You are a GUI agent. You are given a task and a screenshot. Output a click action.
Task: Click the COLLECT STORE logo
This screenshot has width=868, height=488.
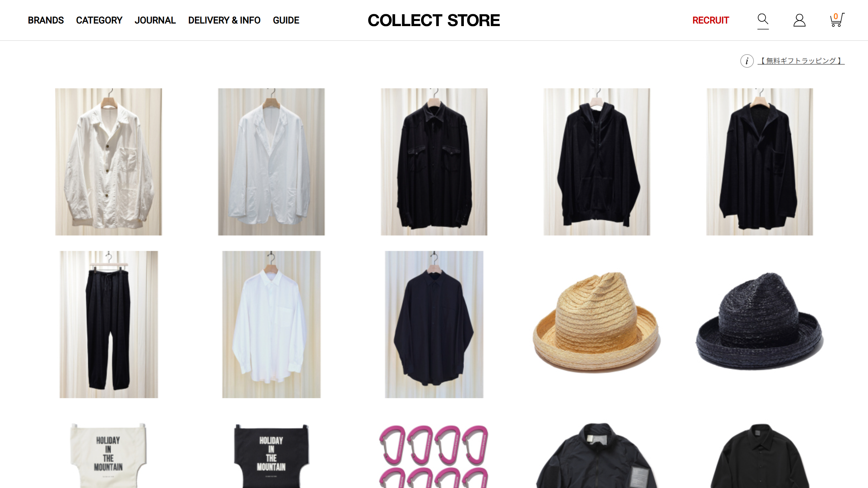[x=434, y=20]
